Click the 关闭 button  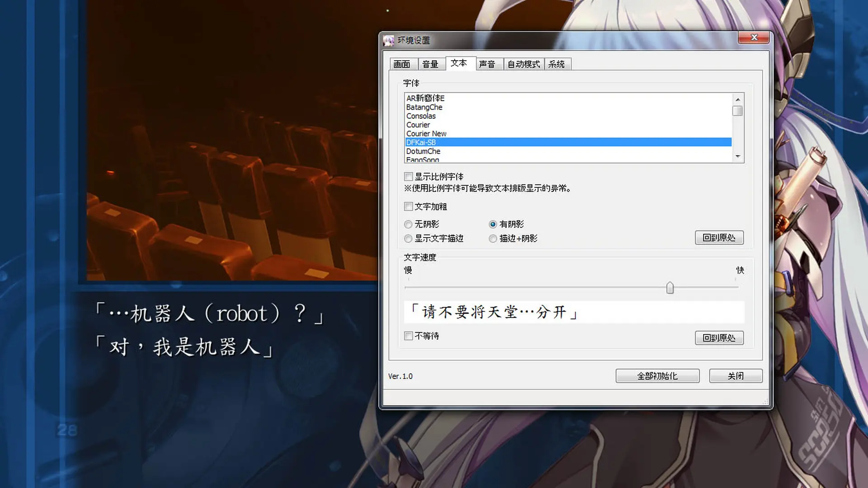point(736,376)
